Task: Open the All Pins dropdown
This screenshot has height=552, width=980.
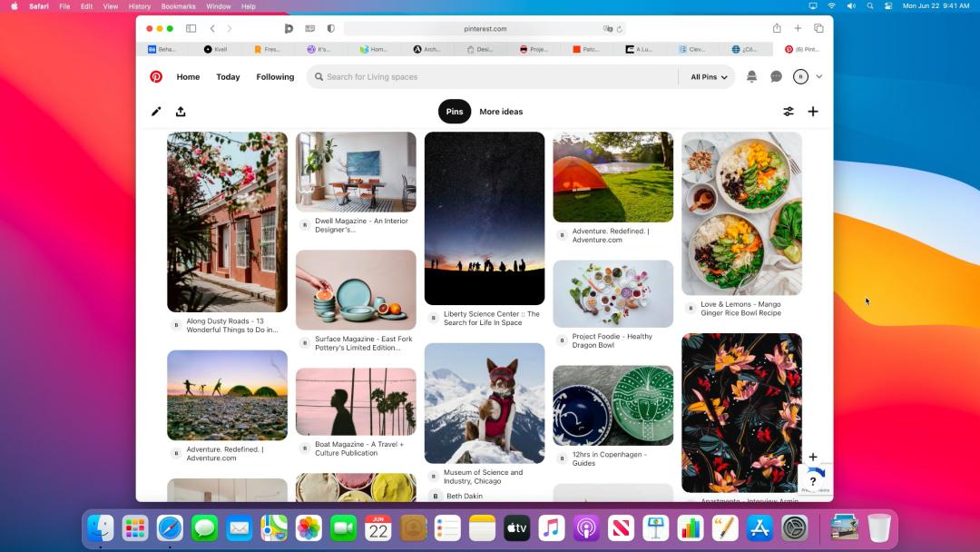Action: (709, 77)
